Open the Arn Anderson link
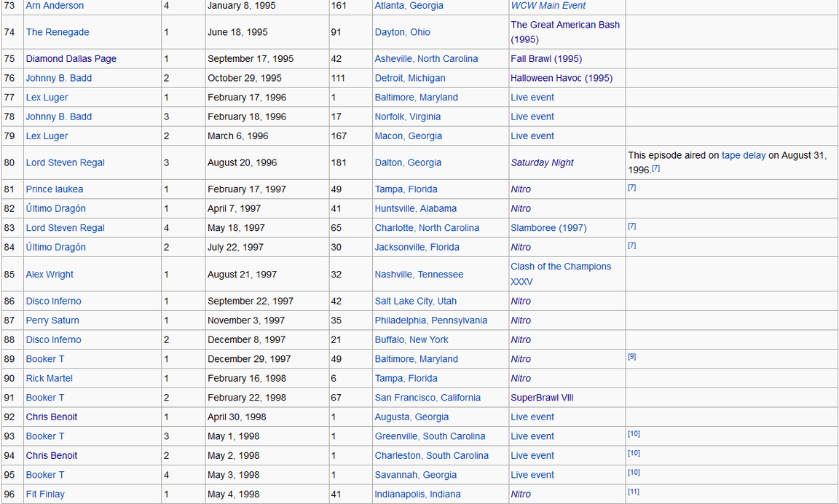 click(x=55, y=6)
